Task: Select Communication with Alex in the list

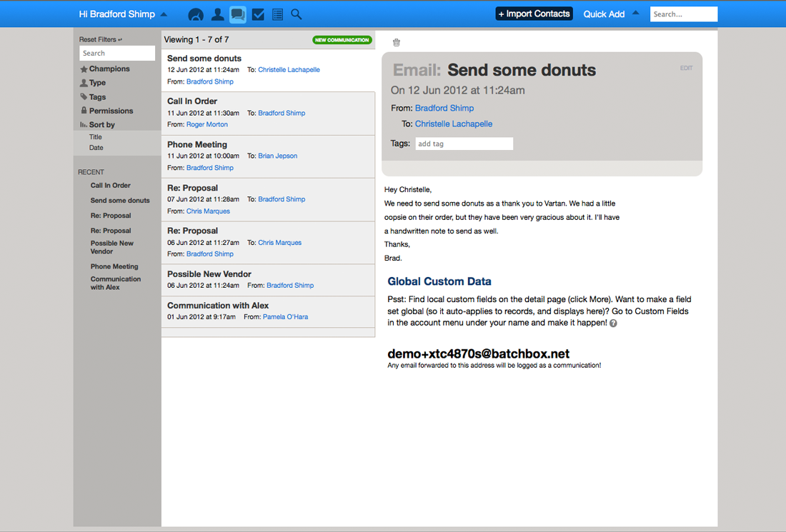Action: [x=268, y=311]
